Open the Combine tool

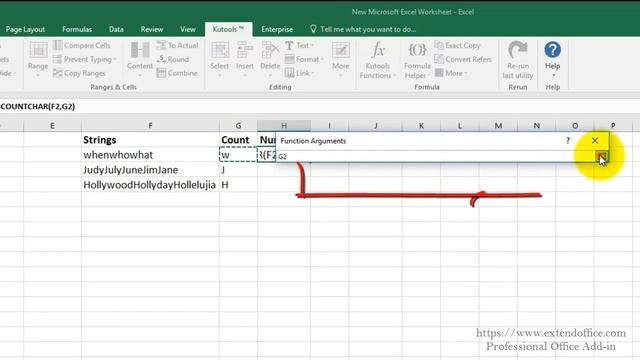[x=177, y=73]
